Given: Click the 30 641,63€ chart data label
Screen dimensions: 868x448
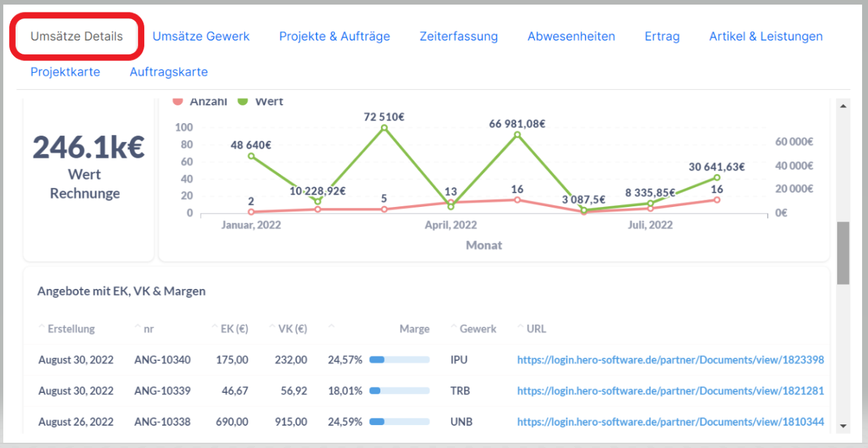Looking at the screenshot, I should coord(717,167).
